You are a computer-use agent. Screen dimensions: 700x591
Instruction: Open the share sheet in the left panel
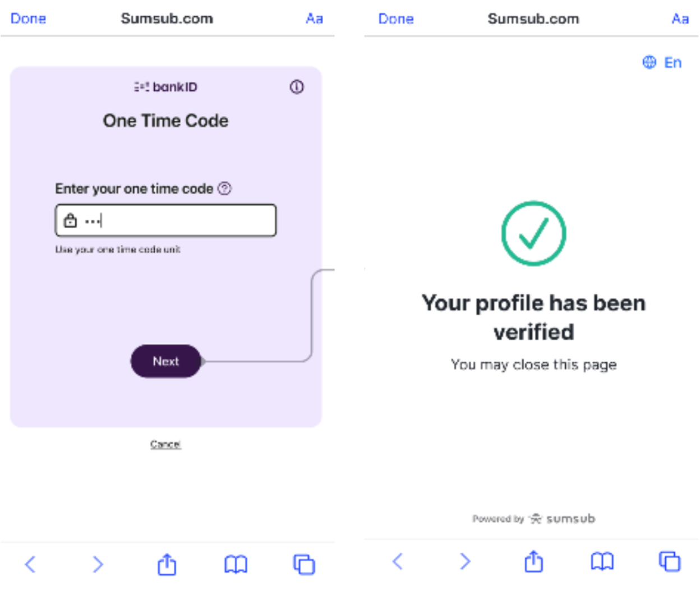[x=167, y=564]
